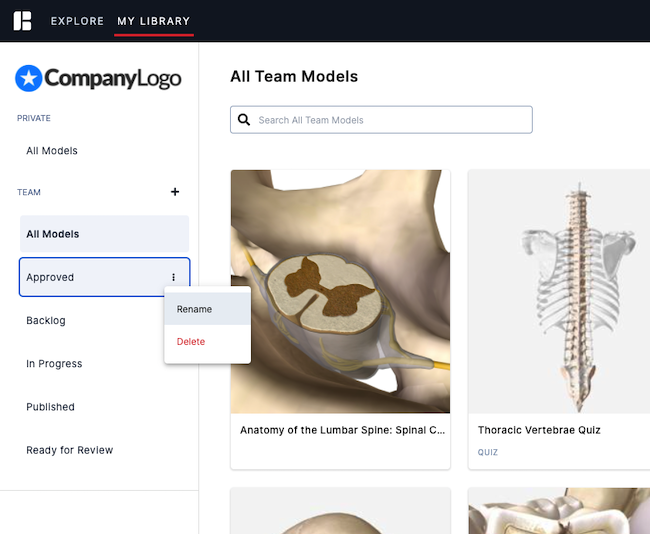Click the magnifier search icon
The height and width of the screenshot is (534, 650).
244,120
